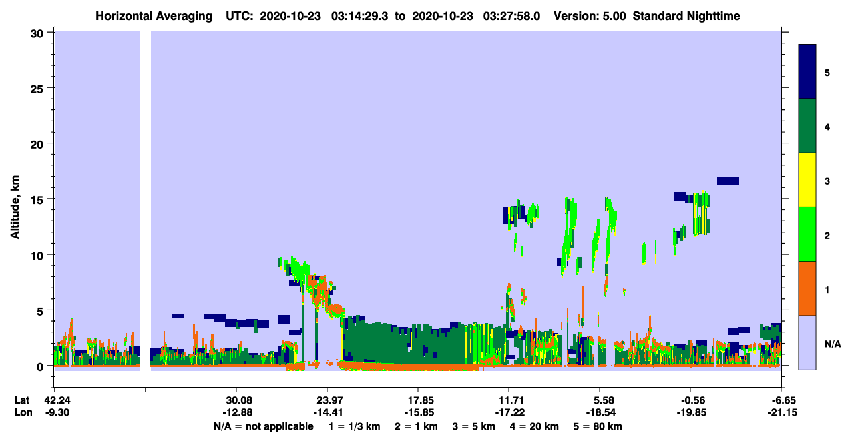The height and width of the screenshot is (445, 868).
Task: Click legend text 'N/A = not applicable'
Action: coord(263,426)
